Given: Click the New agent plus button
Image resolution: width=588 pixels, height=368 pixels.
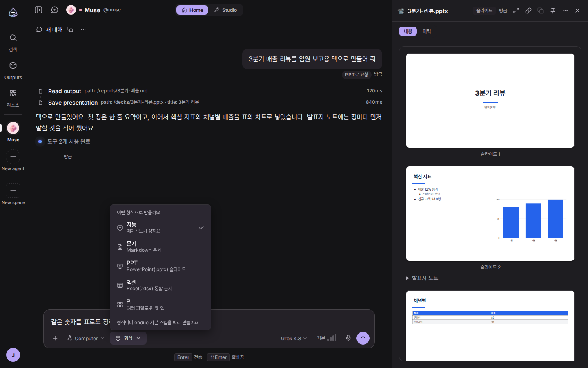Looking at the screenshot, I should 13,157.
